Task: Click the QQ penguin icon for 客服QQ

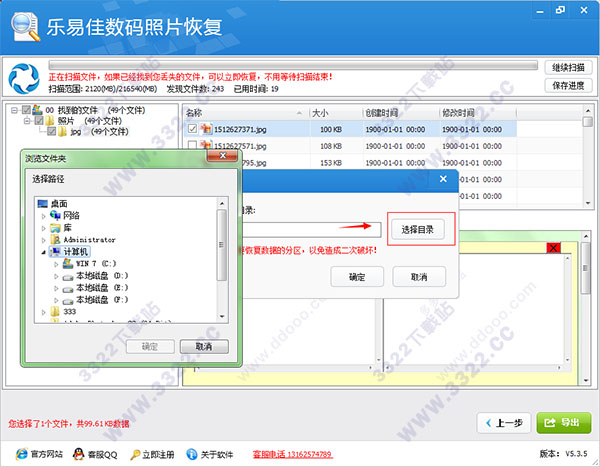Action: (x=78, y=454)
